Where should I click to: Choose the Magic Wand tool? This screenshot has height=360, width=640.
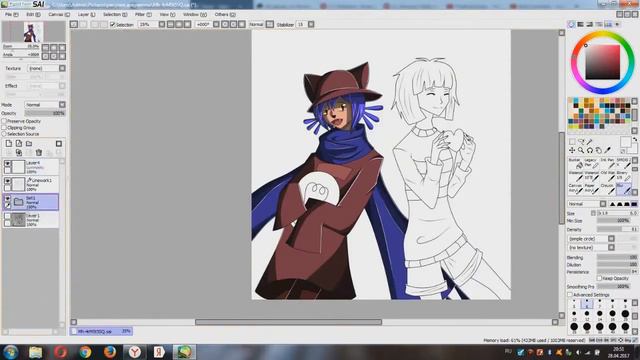(x=589, y=142)
